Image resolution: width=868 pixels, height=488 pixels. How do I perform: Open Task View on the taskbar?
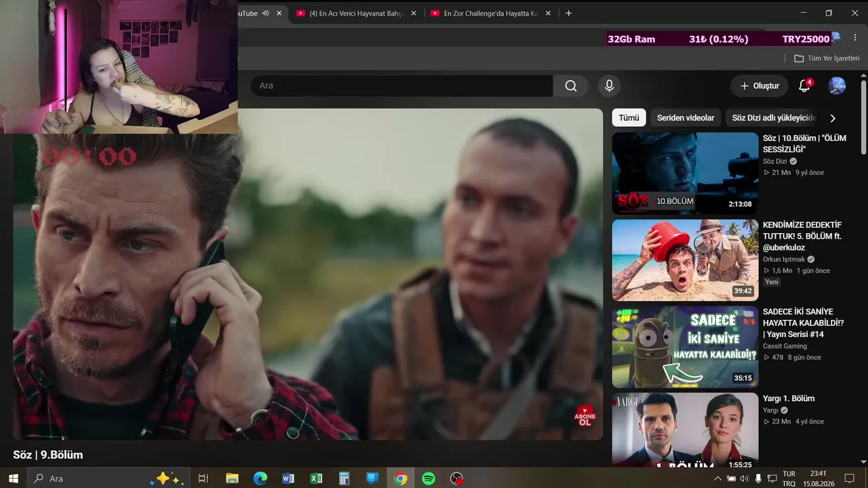[203, 479]
